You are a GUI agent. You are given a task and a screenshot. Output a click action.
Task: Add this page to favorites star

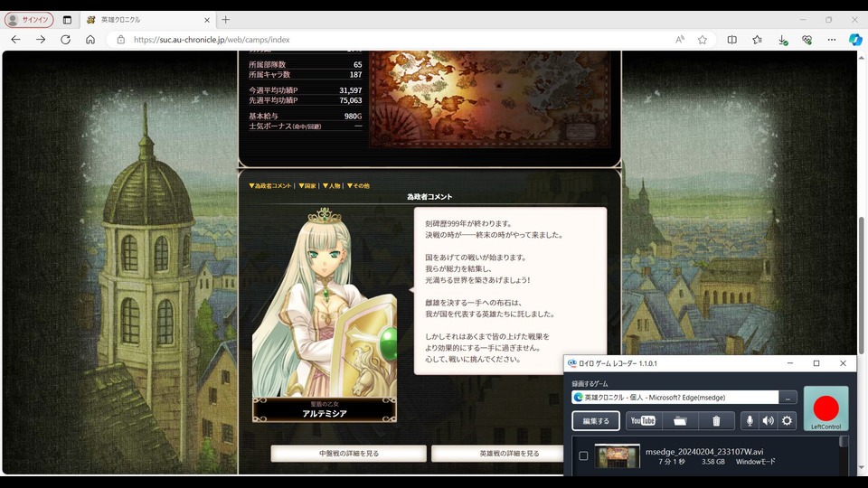pos(703,40)
